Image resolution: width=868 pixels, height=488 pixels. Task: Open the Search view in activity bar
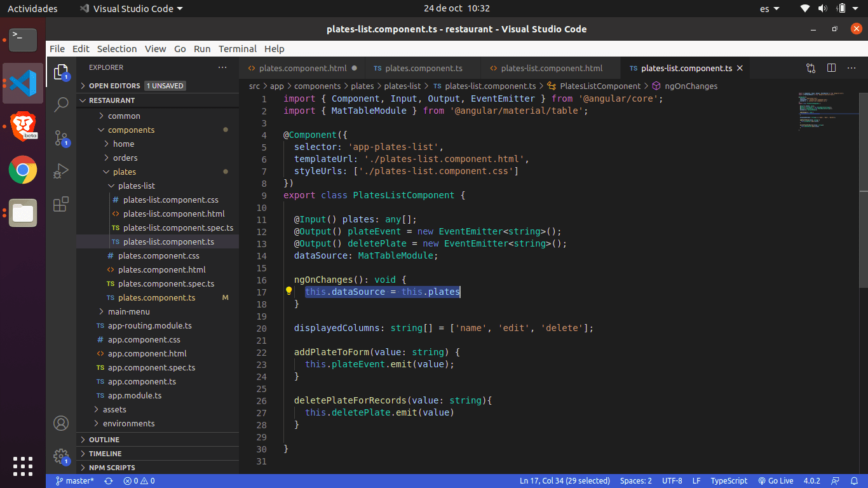(x=61, y=105)
